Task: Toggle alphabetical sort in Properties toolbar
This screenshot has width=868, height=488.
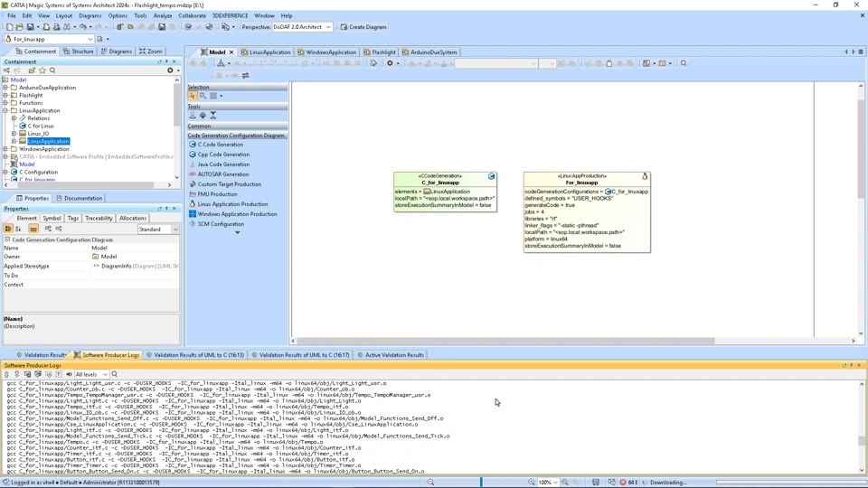Action: coord(18,229)
